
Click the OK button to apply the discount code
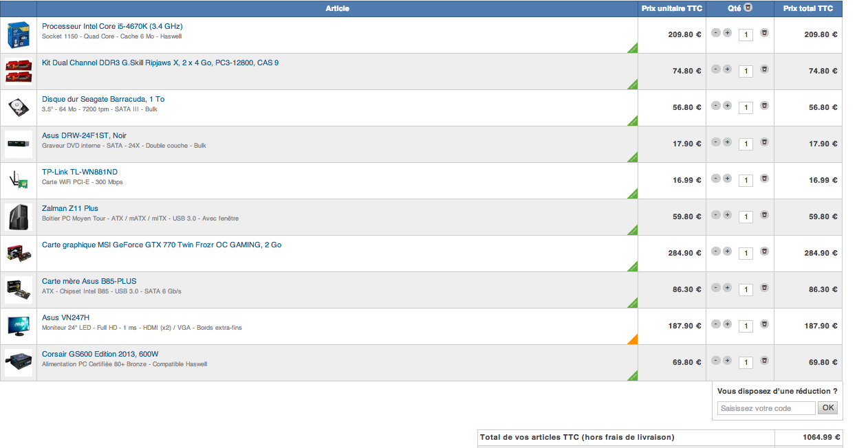click(827, 408)
